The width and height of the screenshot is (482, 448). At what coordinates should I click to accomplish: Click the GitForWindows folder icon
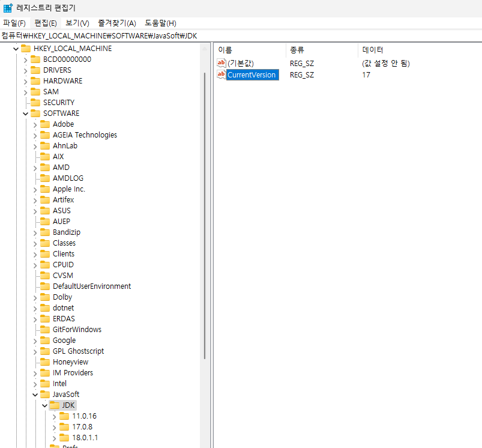[x=45, y=329]
